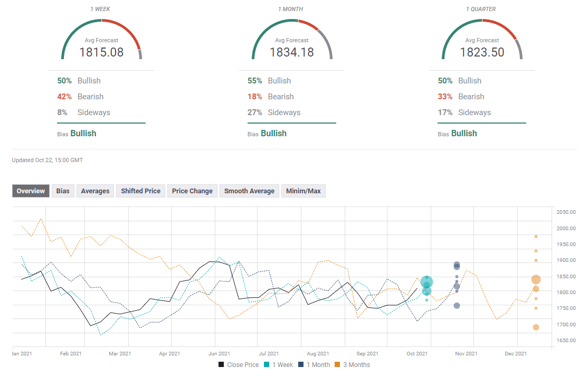
Task: Click the 1 Week forecast gauge
Action: tap(101, 40)
